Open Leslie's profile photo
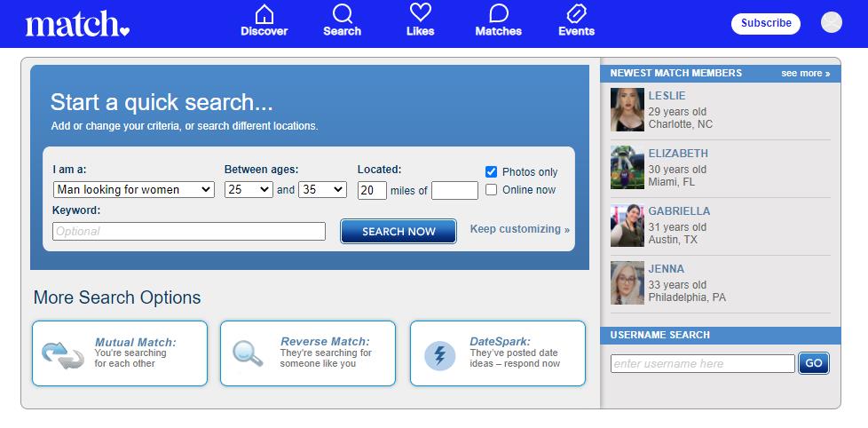The height and width of the screenshot is (428, 868). point(627,109)
